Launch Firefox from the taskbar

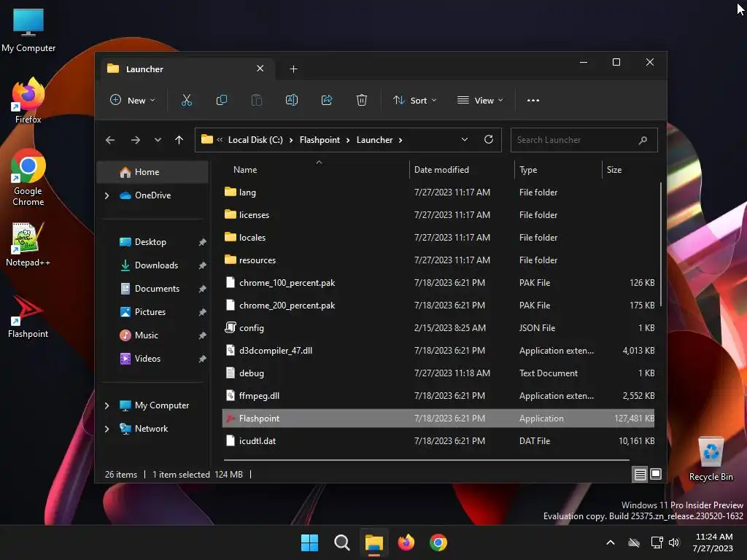pos(406,542)
